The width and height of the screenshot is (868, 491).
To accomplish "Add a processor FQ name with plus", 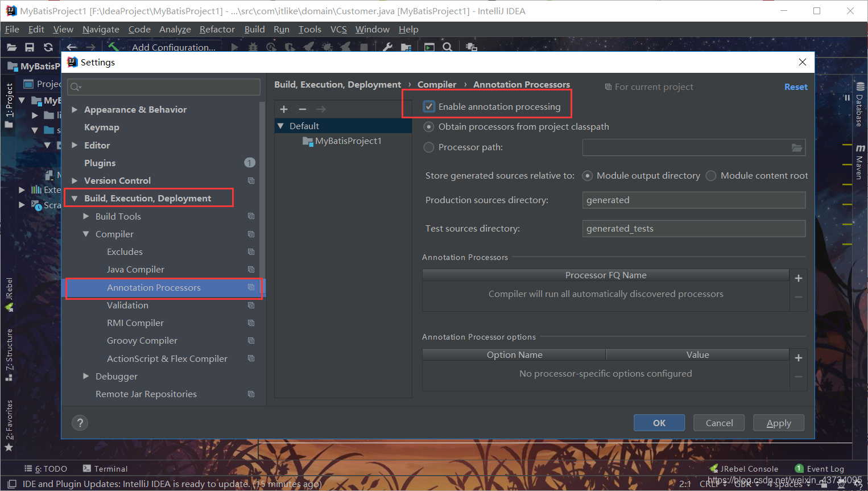I will [x=799, y=278].
